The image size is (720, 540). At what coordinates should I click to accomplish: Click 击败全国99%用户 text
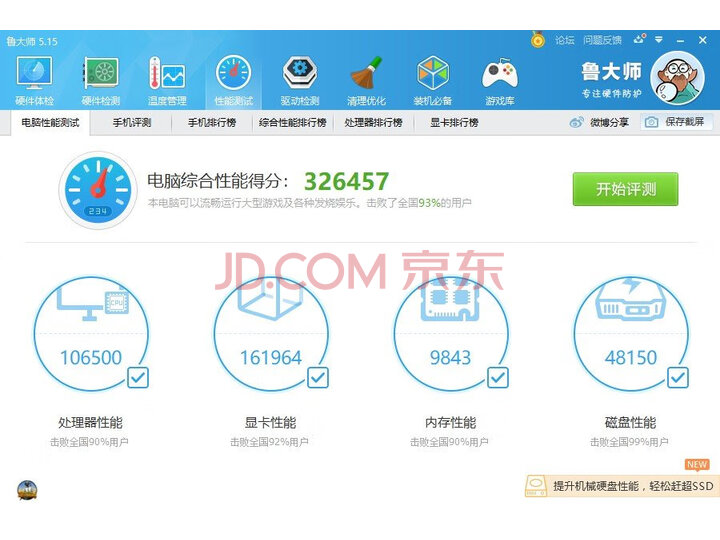(629, 442)
